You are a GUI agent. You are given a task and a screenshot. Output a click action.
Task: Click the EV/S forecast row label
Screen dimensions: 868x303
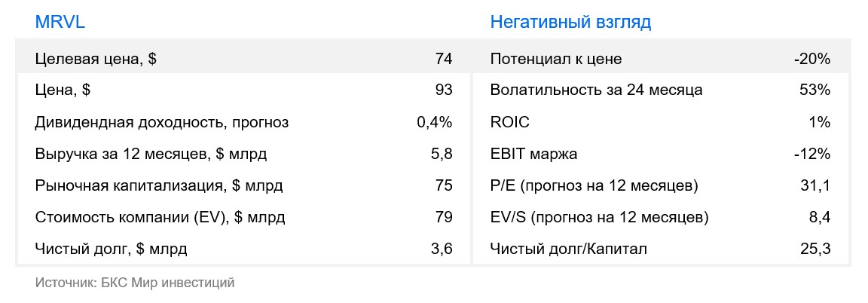coord(600,218)
